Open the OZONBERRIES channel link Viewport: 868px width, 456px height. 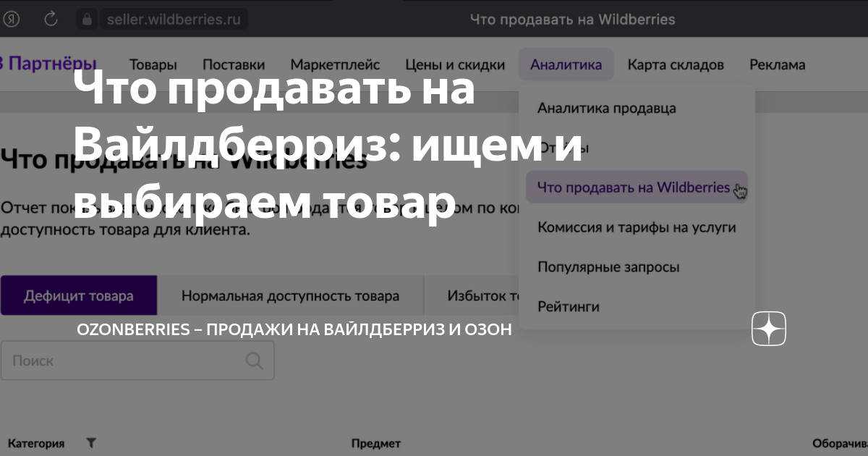tap(294, 329)
